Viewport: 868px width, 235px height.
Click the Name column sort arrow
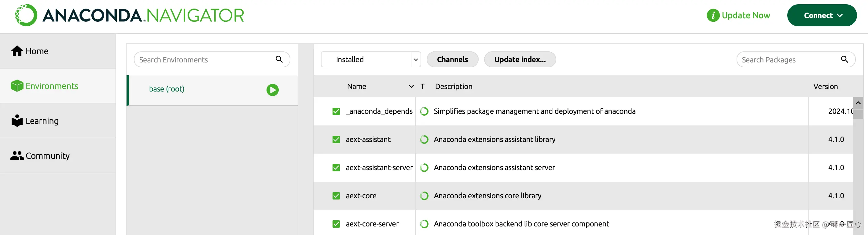[411, 87]
